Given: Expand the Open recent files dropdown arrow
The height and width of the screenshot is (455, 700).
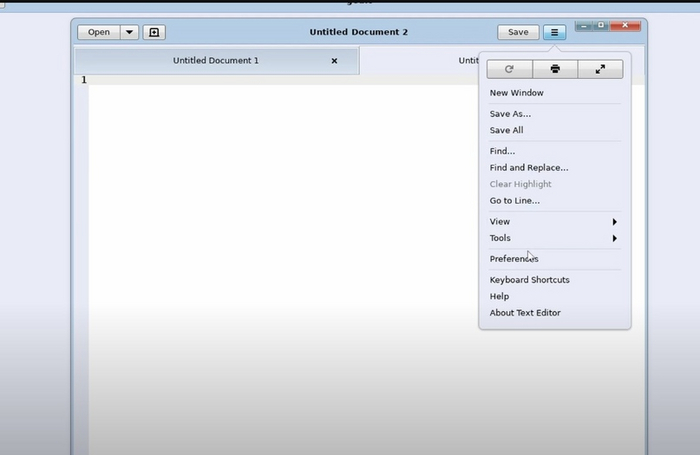Looking at the screenshot, I should tap(129, 32).
